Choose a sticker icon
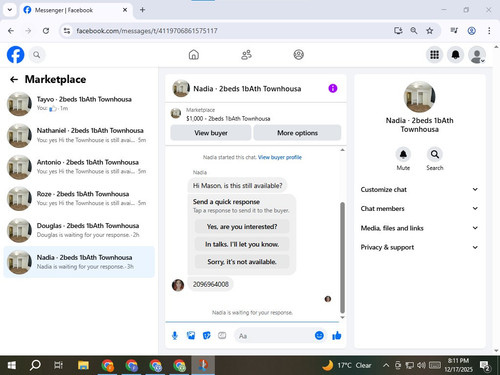500x375 pixels. pyautogui.click(x=207, y=336)
